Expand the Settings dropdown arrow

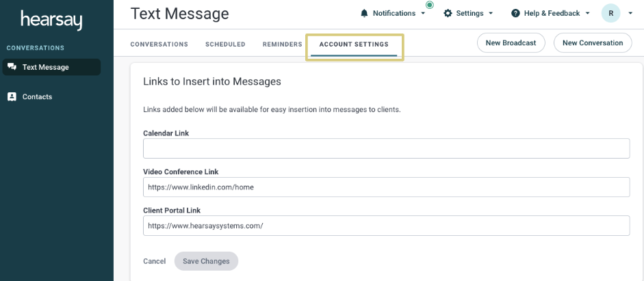pos(491,14)
